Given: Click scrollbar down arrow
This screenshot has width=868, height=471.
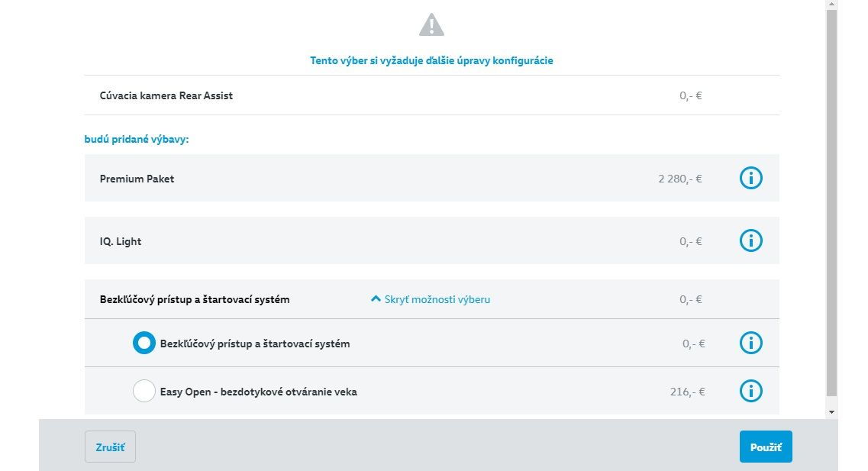Looking at the screenshot, I should [x=831, y=412].
